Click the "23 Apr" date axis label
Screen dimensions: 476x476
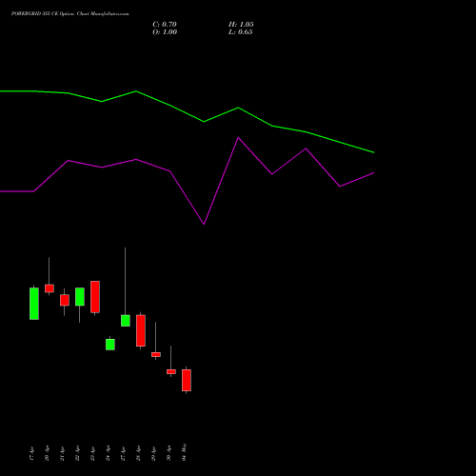click(x=92, y=454)
